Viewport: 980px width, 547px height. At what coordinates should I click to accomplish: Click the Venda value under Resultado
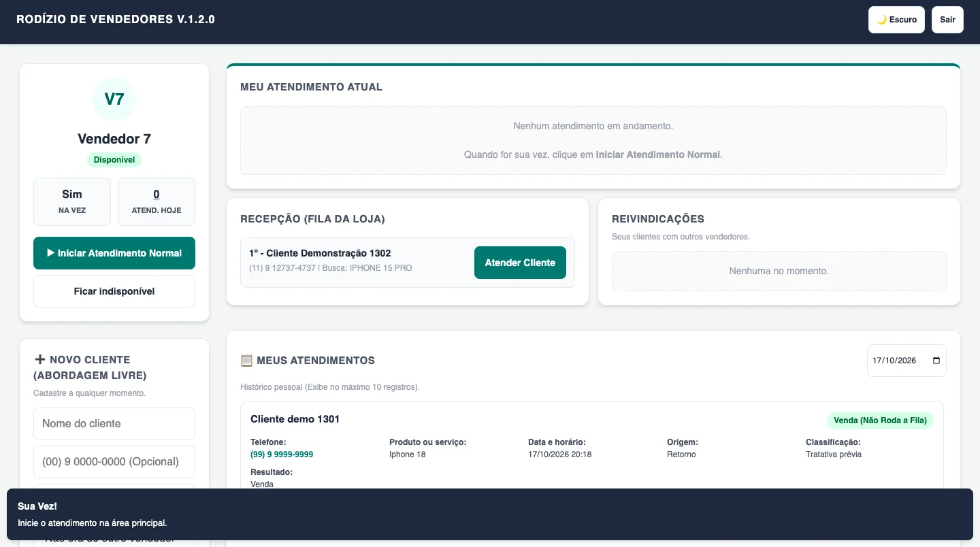pos(262,484)
